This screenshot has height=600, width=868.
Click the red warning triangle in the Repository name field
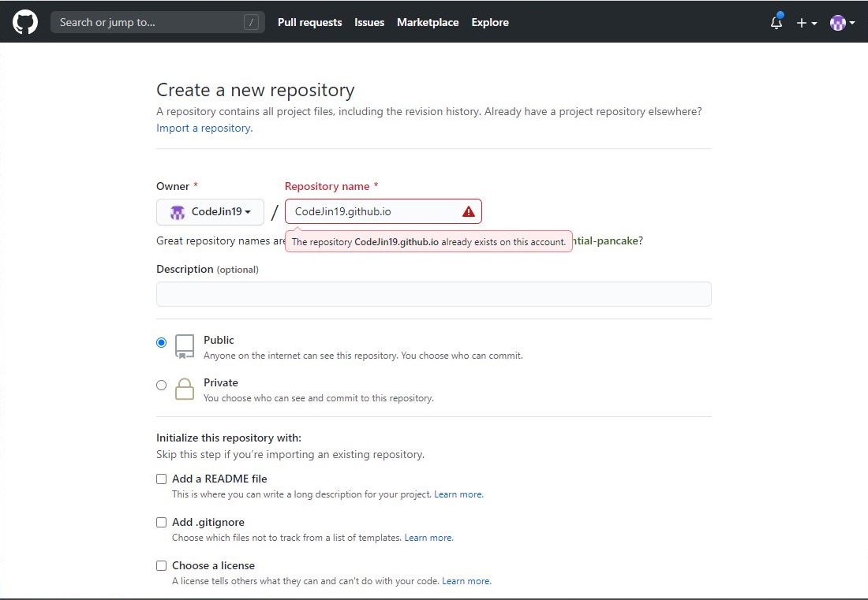468,211
